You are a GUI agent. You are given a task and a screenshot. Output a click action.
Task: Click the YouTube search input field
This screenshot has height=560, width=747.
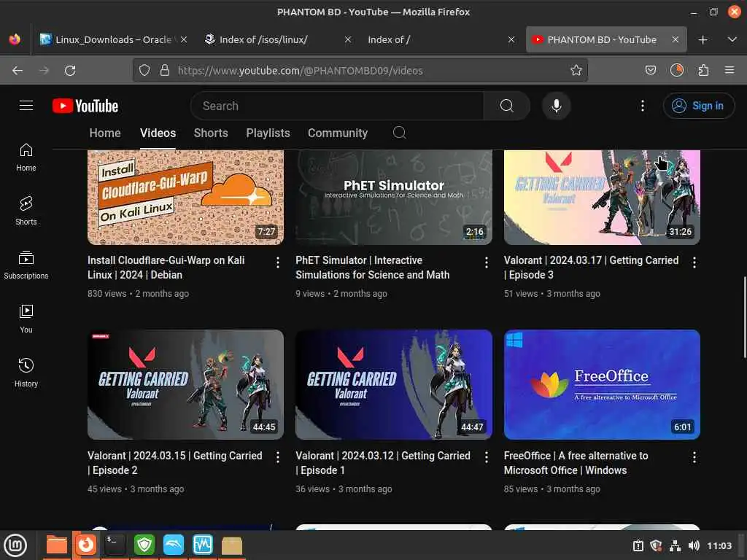click(x=337, y=106)
